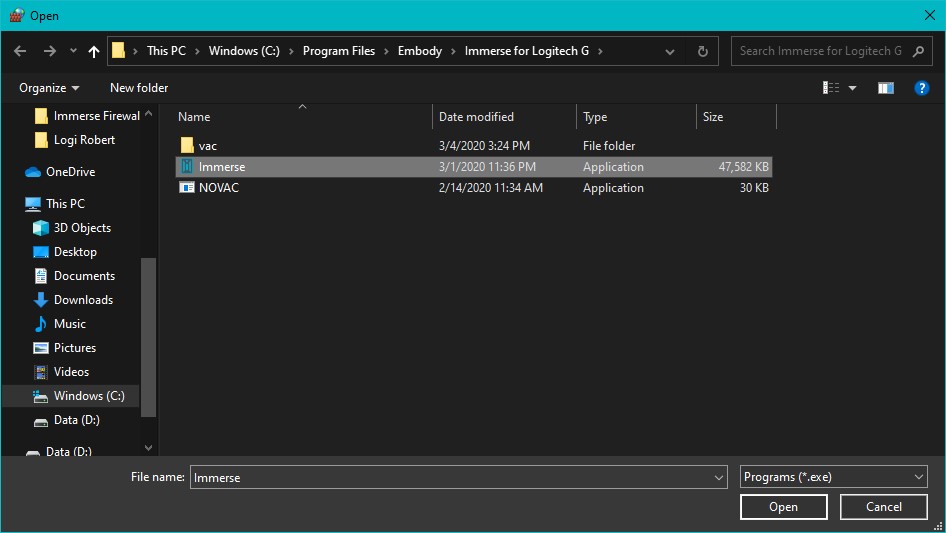
Task: Select the Immerse application file
Action: tap(474, 167)
